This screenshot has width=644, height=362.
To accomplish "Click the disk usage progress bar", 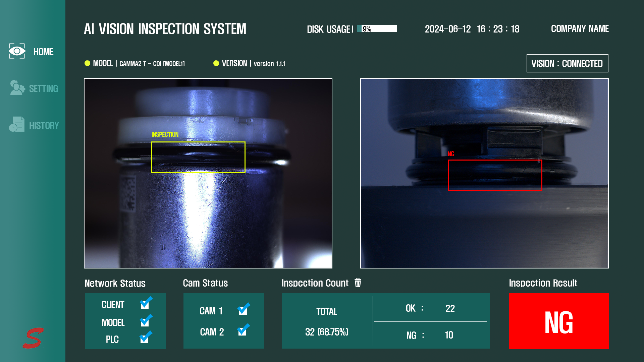I will point(377,29).
